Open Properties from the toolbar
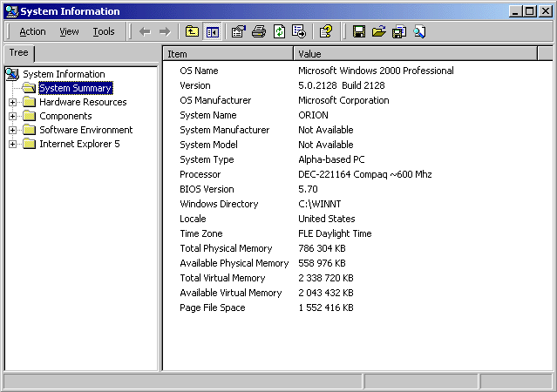557x392 pixels. [238, 31]
